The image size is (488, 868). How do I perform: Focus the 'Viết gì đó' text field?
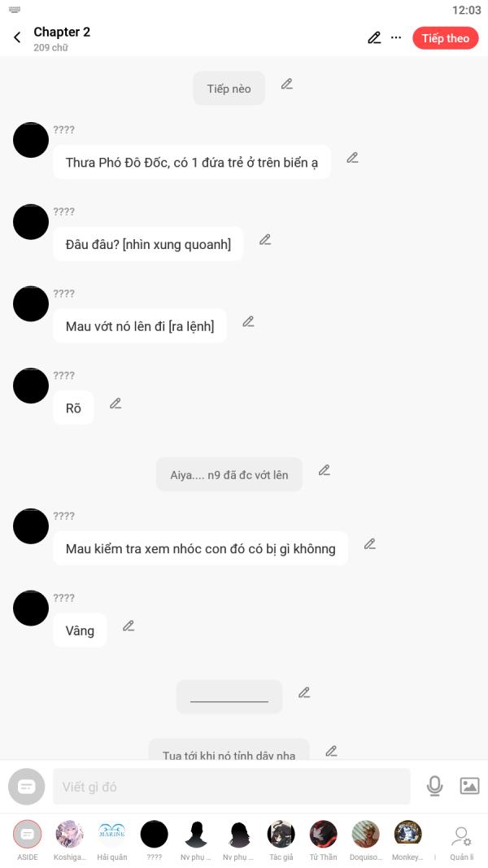coord(232,787)
